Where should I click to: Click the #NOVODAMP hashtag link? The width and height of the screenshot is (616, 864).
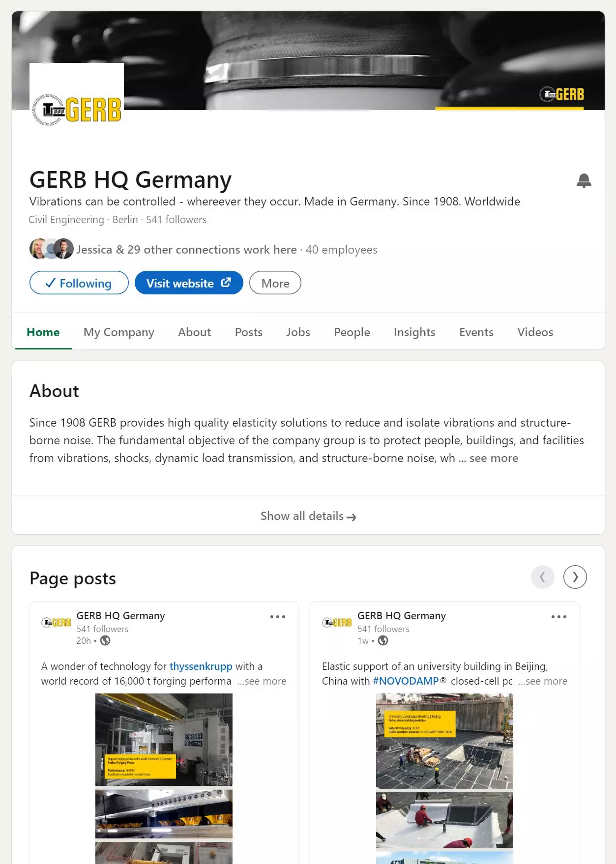(x=406, y=681)
